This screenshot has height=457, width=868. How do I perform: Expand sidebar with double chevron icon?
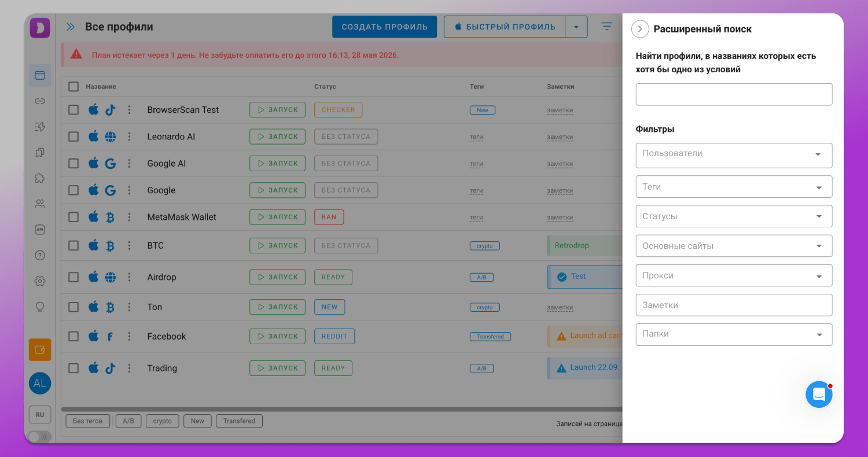(x=71, y=27)
